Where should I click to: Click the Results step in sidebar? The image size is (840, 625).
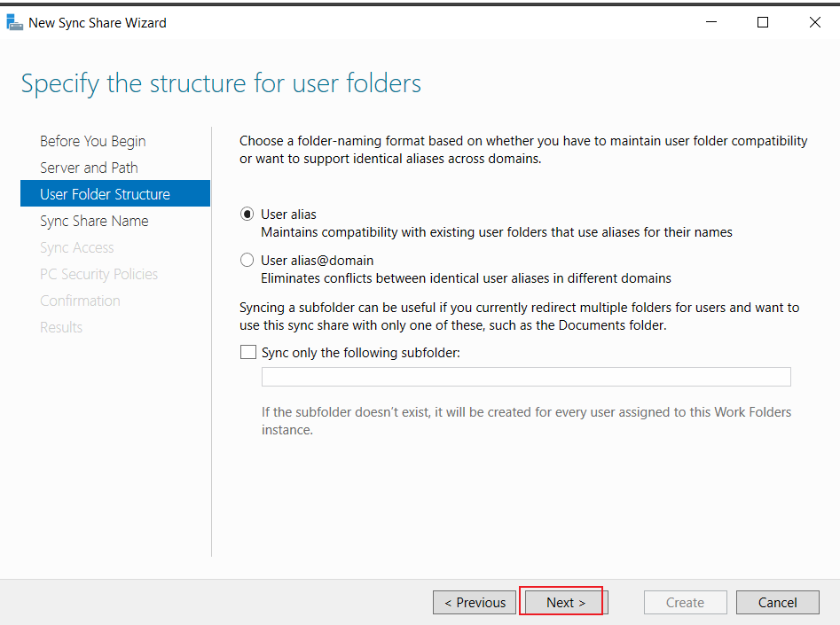pos(61,327)
